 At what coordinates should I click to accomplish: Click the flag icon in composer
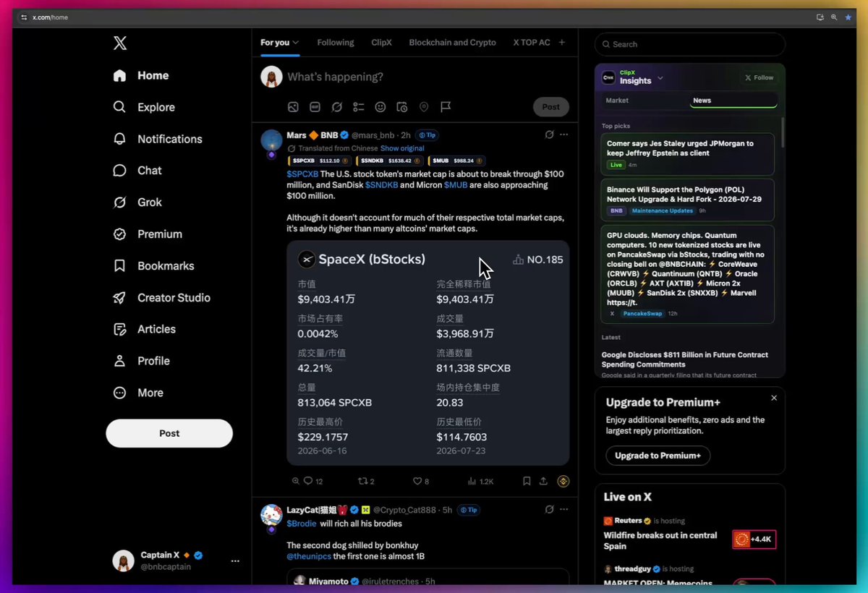(x=446, y=107)
